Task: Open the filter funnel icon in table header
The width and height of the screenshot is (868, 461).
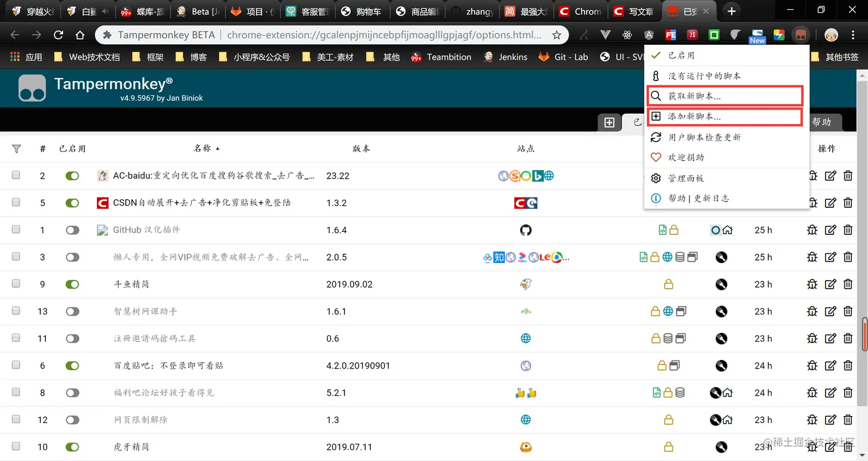Action: point(17,149)
